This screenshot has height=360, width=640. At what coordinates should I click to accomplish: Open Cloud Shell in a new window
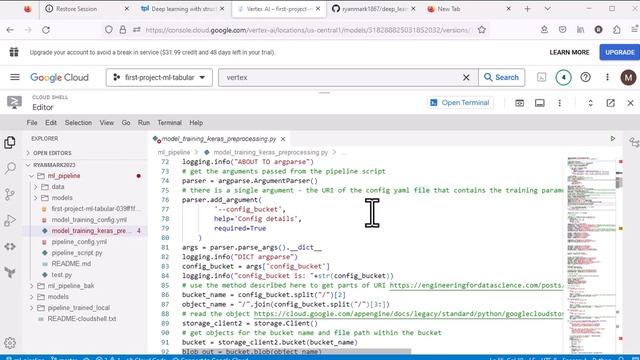pyautogui.click(x=610, y=103)
